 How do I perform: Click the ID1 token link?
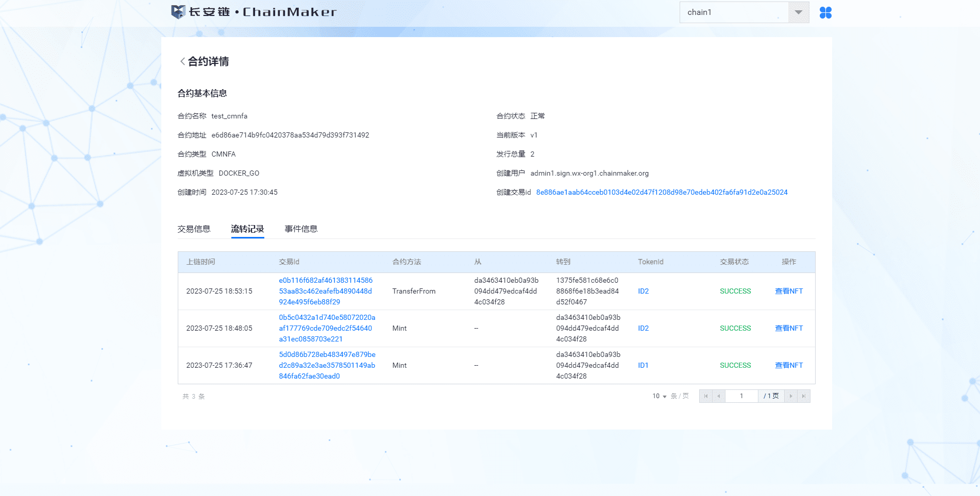click(643, 365)
